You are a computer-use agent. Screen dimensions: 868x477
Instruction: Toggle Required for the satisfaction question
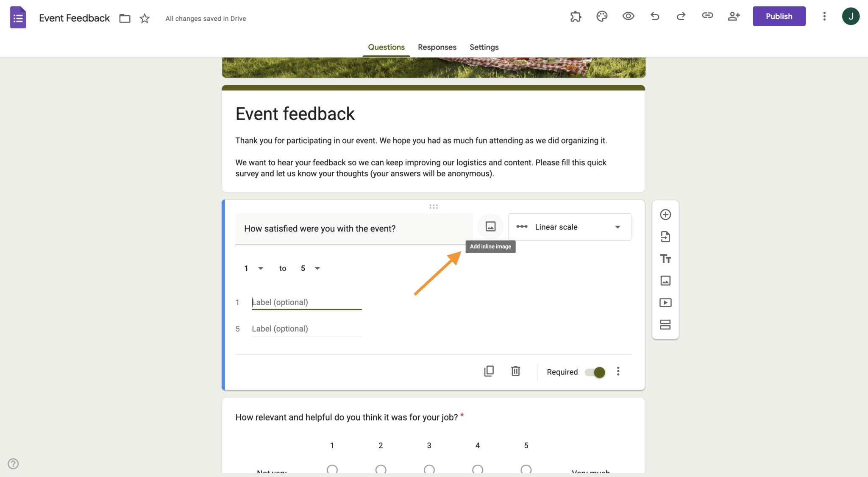[595, 372]
